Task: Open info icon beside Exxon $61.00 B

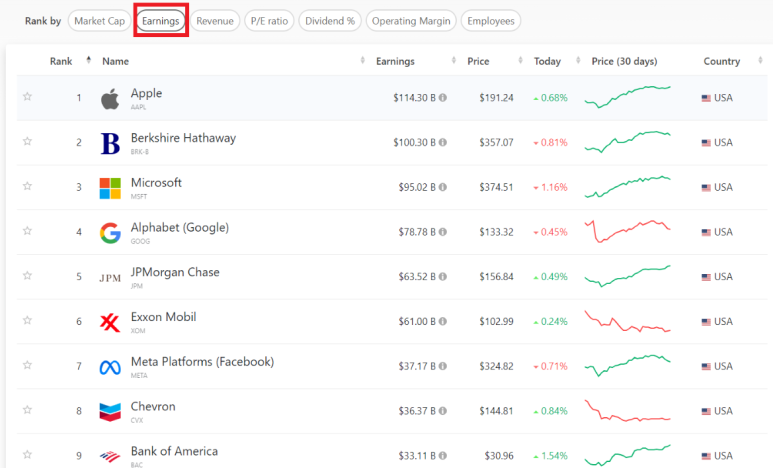Action: click(x=443, y=322)
